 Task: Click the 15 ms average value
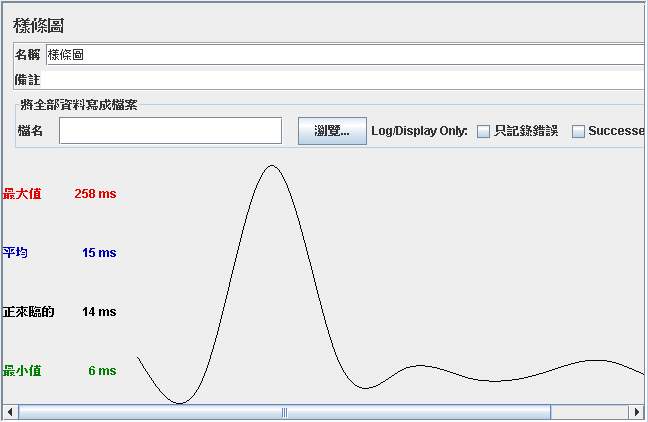pos(99,253)
